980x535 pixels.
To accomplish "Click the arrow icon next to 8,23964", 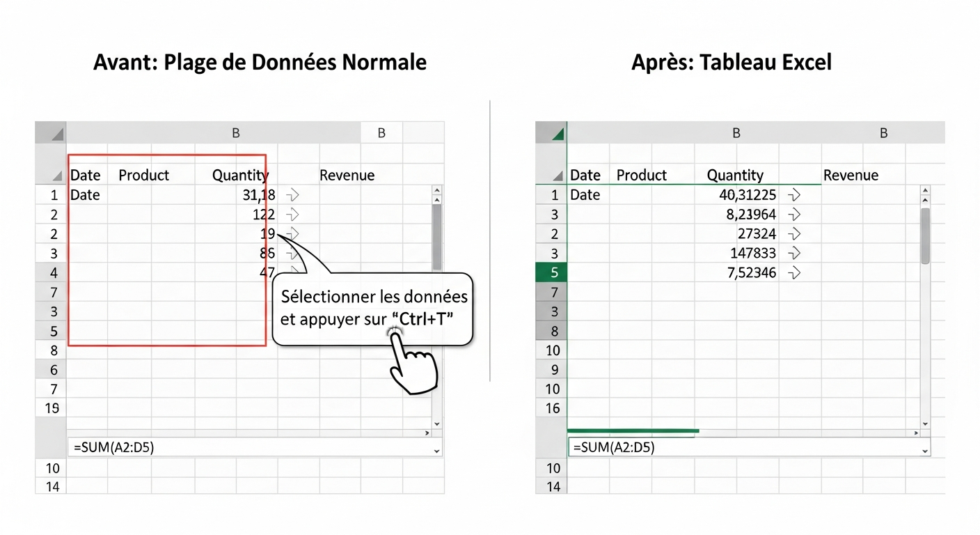I will (x=793, y=215).
